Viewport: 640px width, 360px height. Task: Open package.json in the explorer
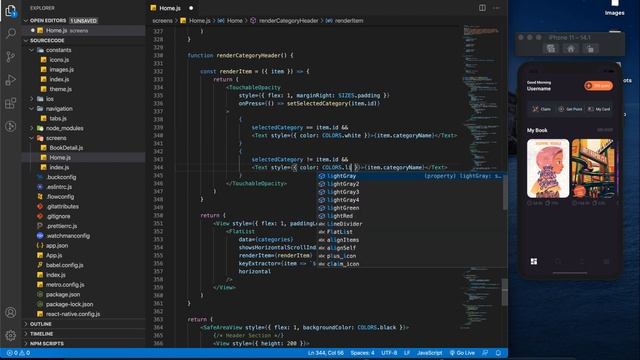(63, 295)
